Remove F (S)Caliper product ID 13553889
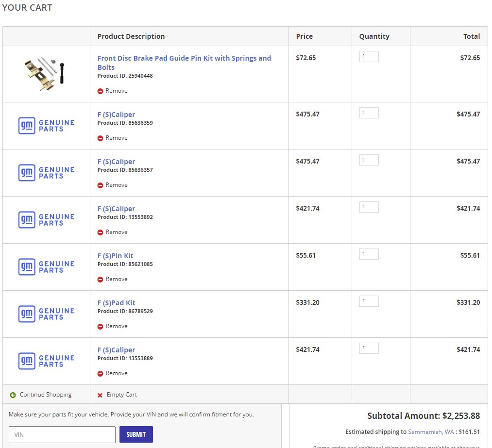 point(112,373)
